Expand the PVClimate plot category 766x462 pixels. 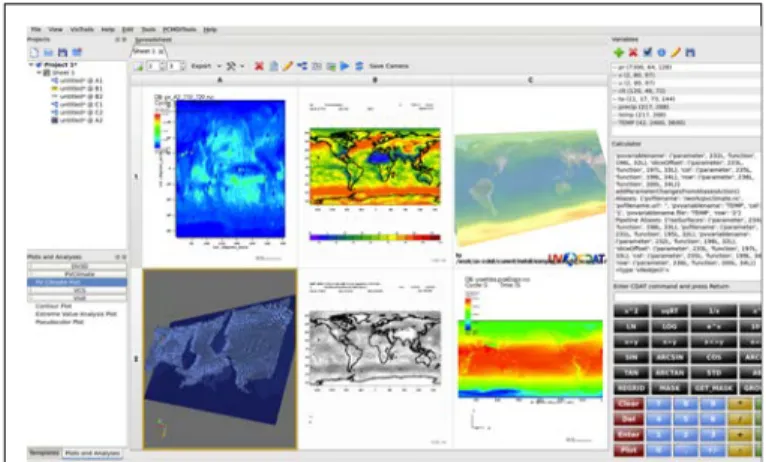click(x=77, y=274)
